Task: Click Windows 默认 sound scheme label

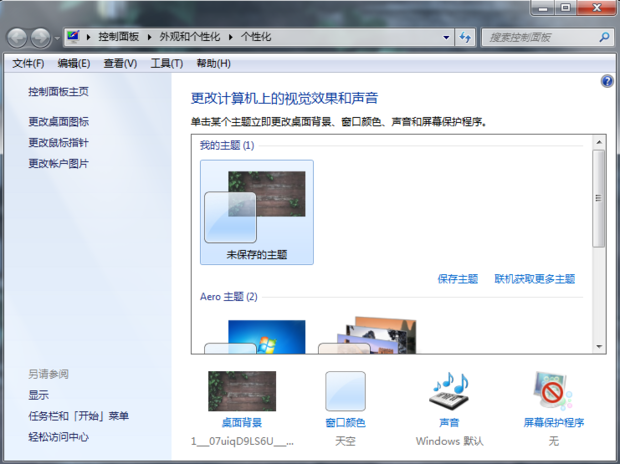Action: [450, 441]
